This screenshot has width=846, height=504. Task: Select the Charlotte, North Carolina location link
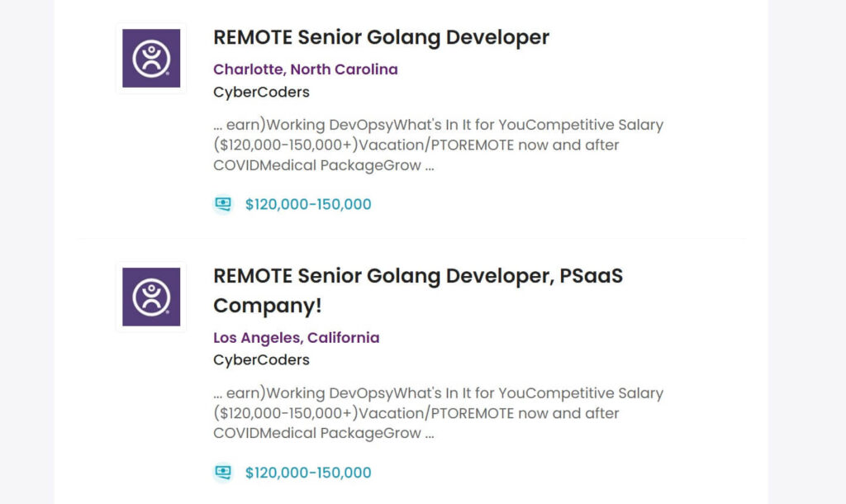coord(305,69)
